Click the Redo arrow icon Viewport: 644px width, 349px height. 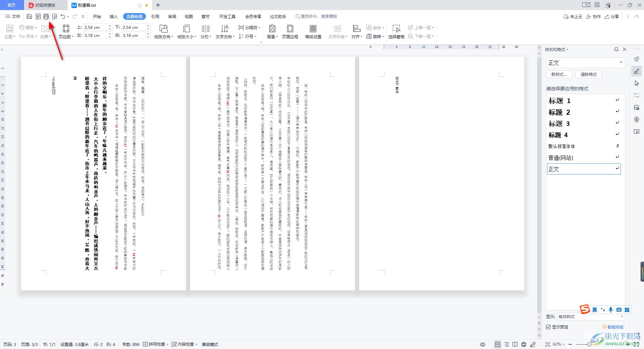pos(74,16)
